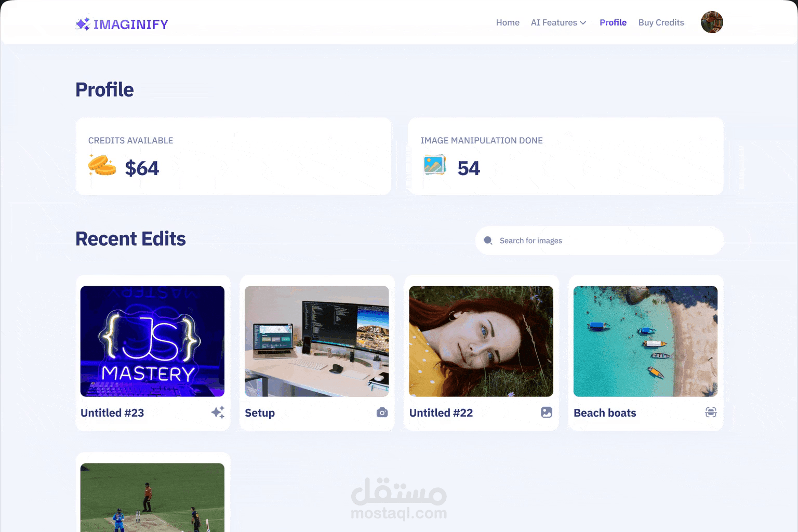
Task: Click the Imaginify sparkle logo icon
Action: 83,24
